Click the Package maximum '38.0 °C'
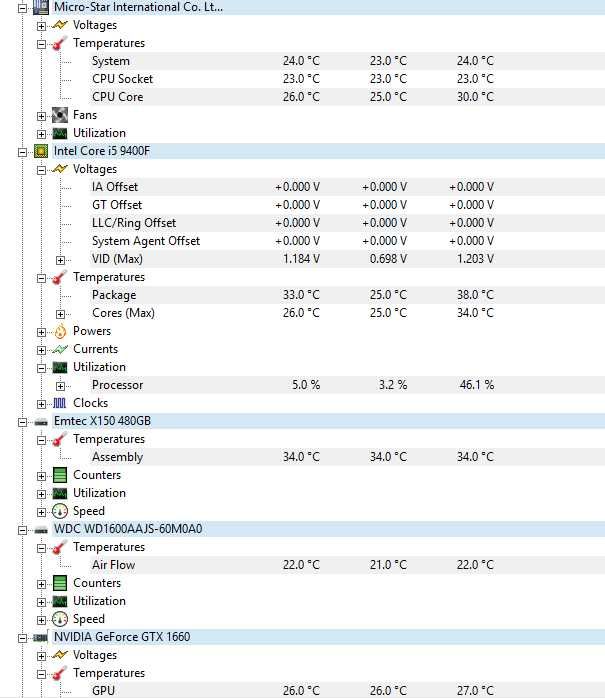 pos(475,295)
